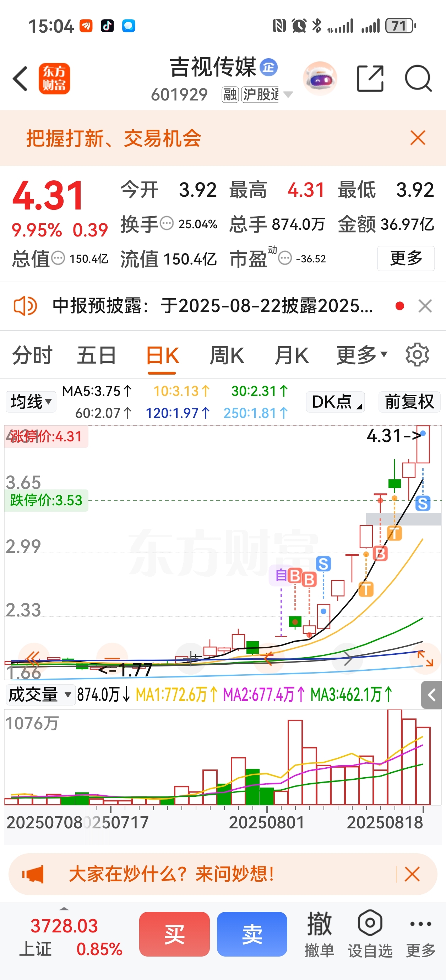Tap the 20250818 date label

click(385, 822)
